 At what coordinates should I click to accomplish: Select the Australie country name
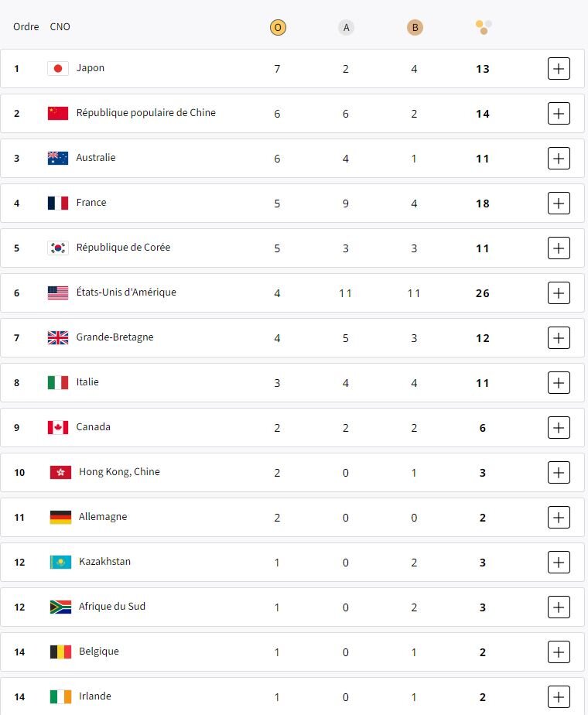click(x=96, y=158)
